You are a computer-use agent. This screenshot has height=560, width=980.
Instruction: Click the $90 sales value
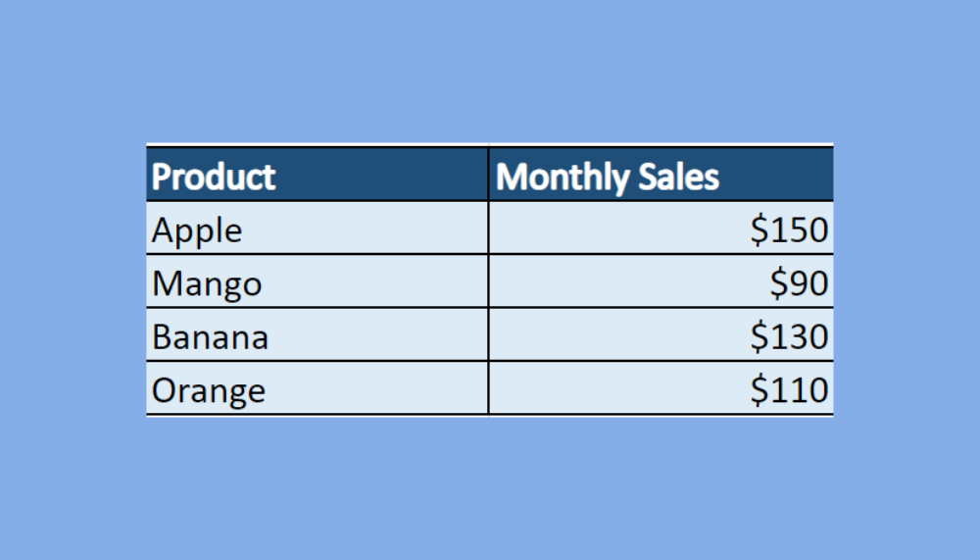tap(799, 284)
